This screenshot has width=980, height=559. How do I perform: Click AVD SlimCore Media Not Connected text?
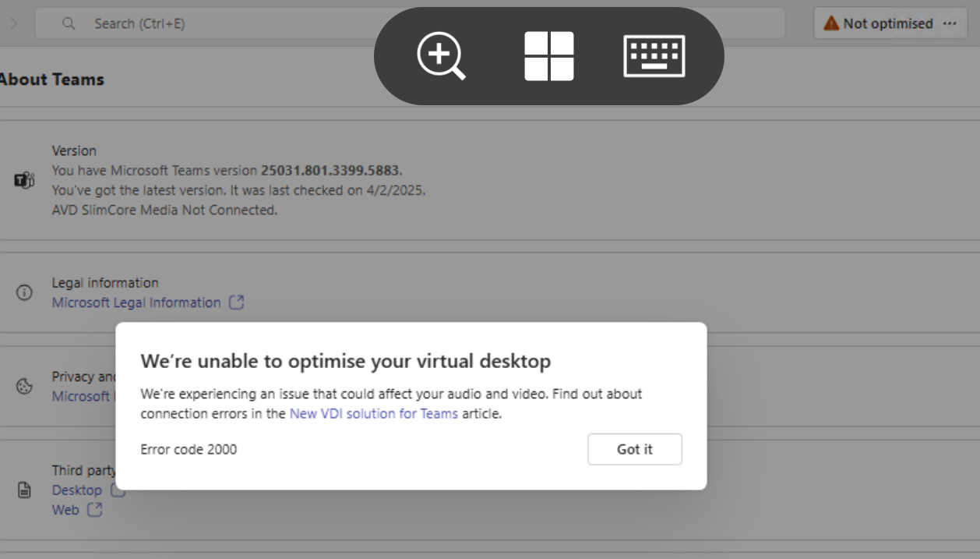[x=164, y=210]
